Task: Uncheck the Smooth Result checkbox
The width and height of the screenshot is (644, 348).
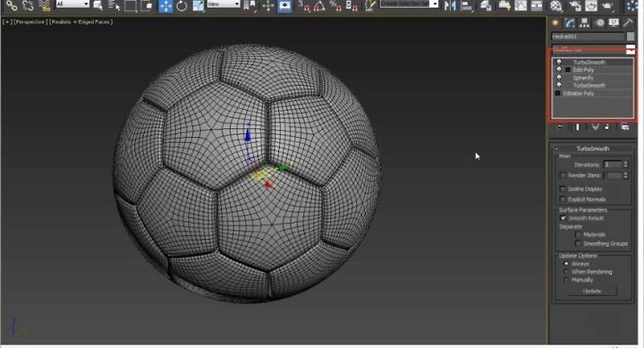Action: tap(563, 218)
